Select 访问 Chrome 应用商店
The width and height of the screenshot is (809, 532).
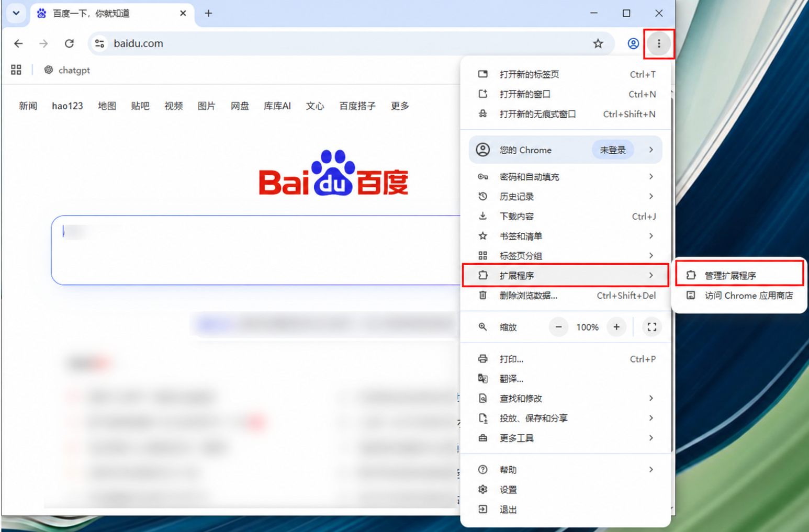739,296
